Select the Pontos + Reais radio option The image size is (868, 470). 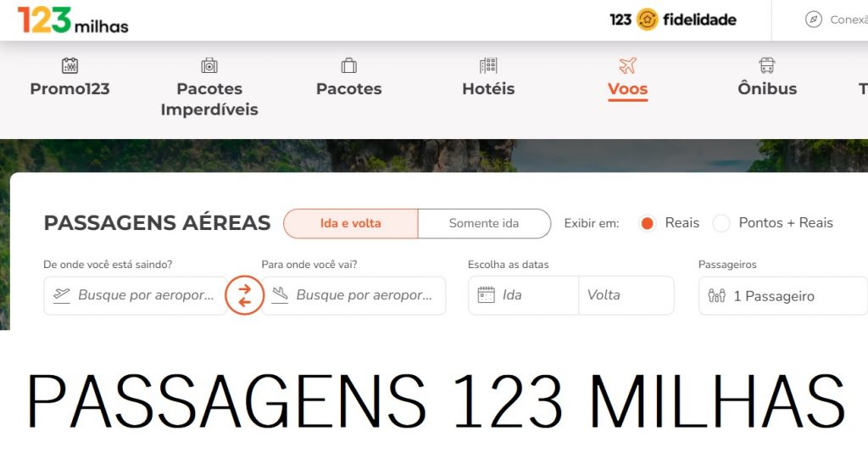[721, 223]
